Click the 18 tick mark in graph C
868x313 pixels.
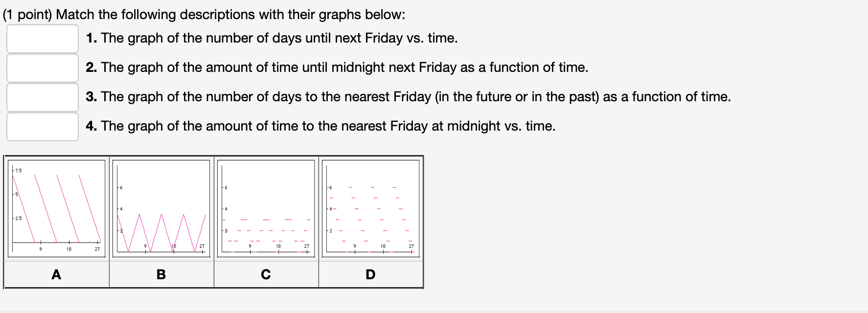[278, 247]
